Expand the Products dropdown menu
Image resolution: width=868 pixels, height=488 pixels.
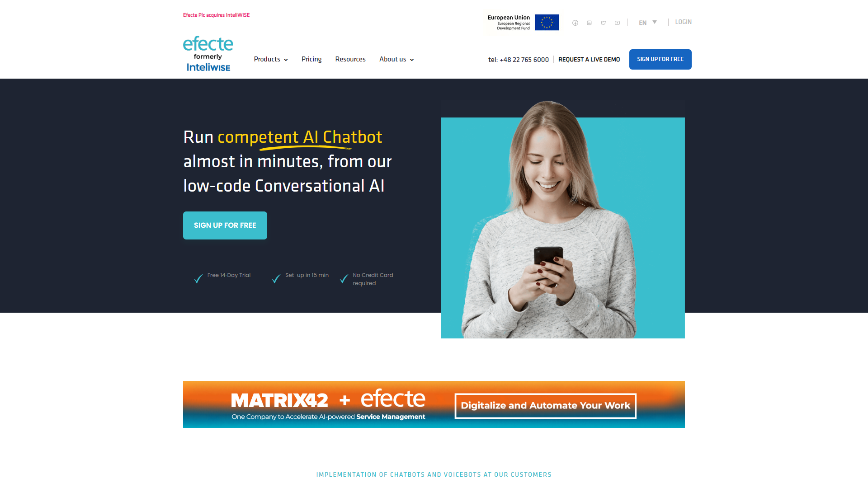[271, 59]
